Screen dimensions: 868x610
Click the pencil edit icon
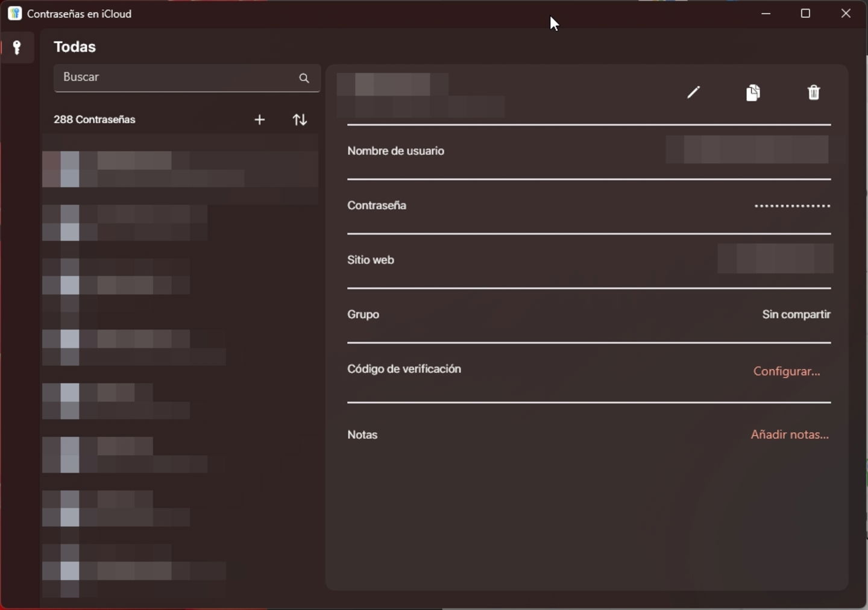693,92
